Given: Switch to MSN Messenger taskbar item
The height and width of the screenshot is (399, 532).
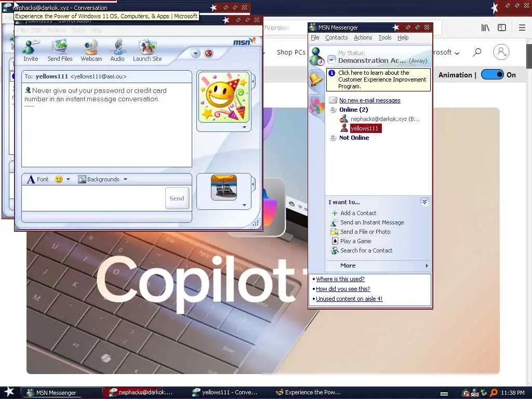Looking at the screenshot, I should 62,393.
